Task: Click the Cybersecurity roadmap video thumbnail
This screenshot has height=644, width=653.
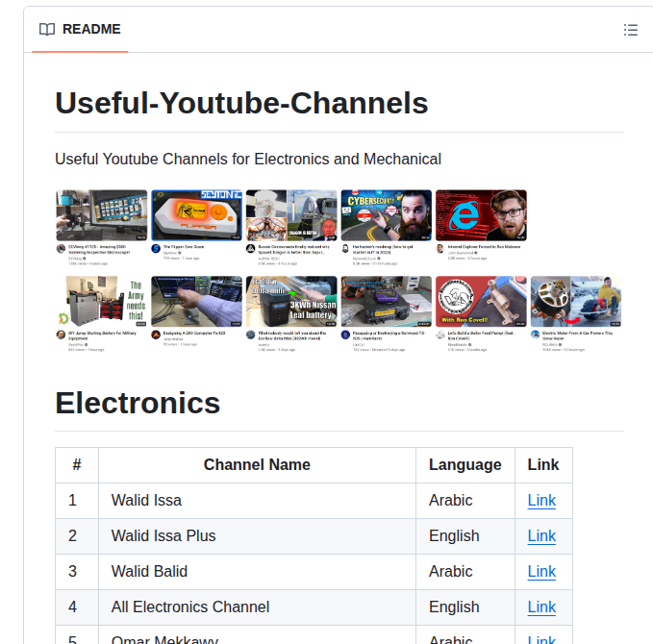Action: [387, 215]
